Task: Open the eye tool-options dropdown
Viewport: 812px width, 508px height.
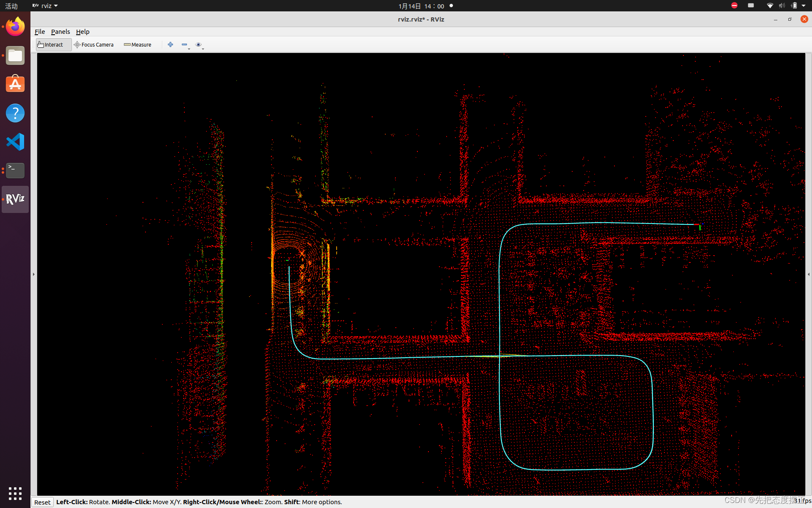Action: (x=199, y=45)
